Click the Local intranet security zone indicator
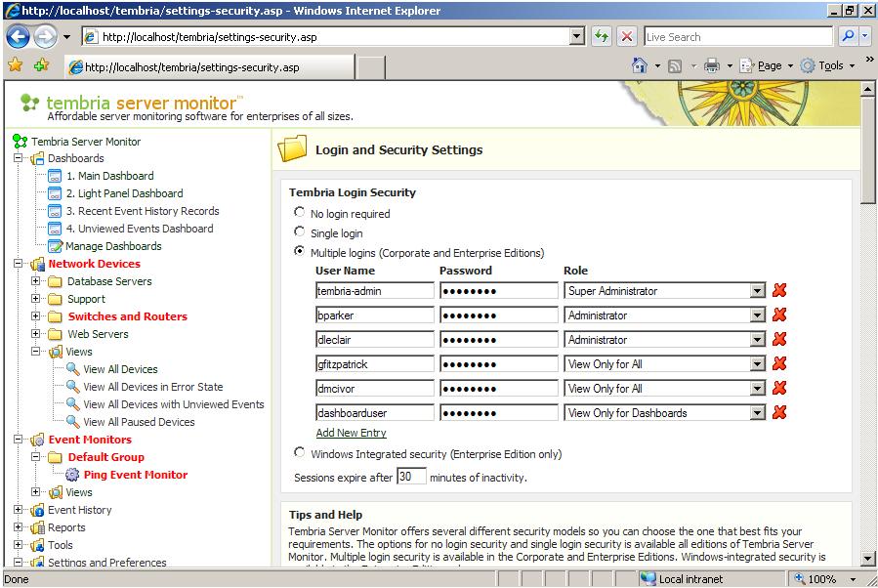 coord(682,579)
